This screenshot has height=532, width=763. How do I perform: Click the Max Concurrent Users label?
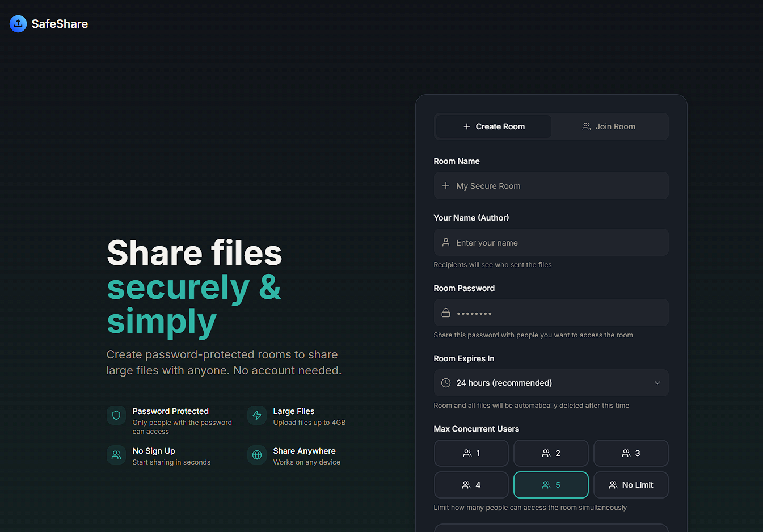tap(477, 429)
